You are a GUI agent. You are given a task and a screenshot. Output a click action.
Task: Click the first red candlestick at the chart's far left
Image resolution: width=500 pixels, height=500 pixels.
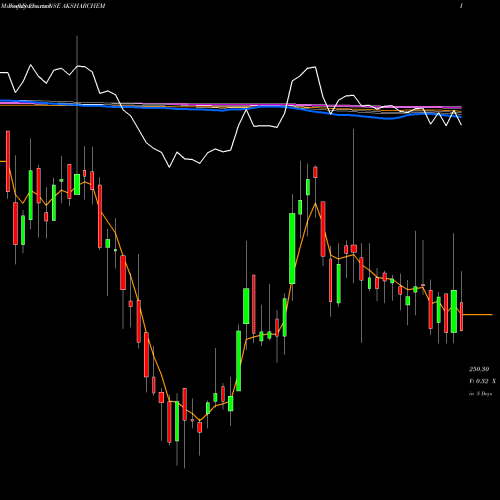click(x=8, y=161)
